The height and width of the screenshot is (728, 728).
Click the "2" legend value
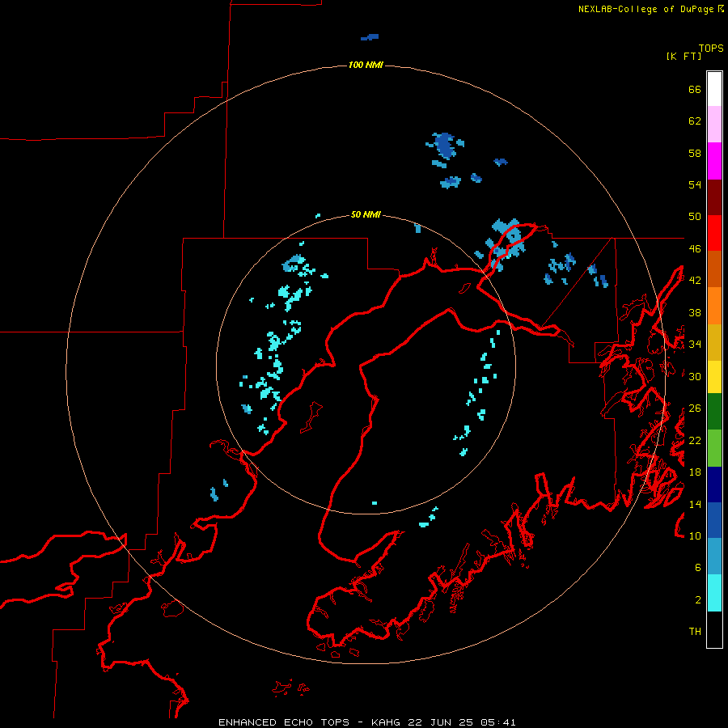tap(698, 600)
